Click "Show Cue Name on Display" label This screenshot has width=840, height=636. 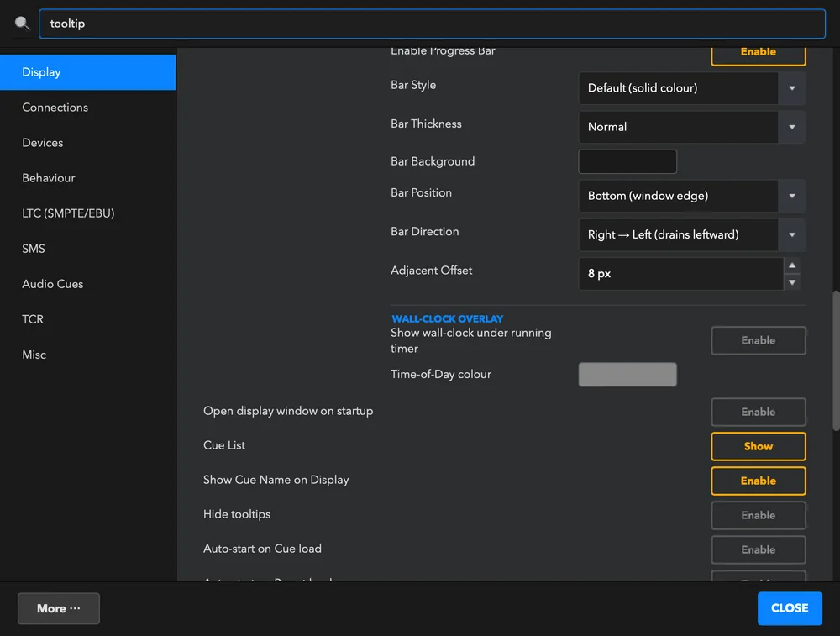276,480
